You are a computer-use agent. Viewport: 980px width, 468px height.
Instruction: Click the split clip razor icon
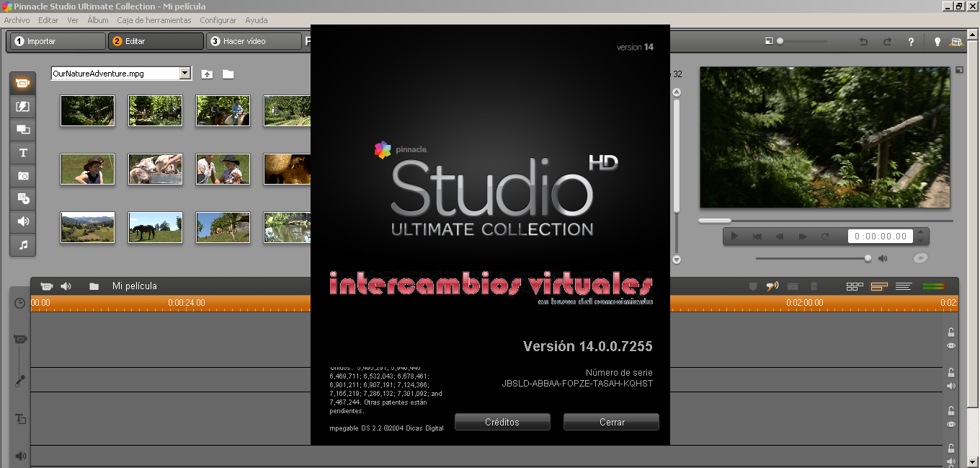click(x=793, y=286)
